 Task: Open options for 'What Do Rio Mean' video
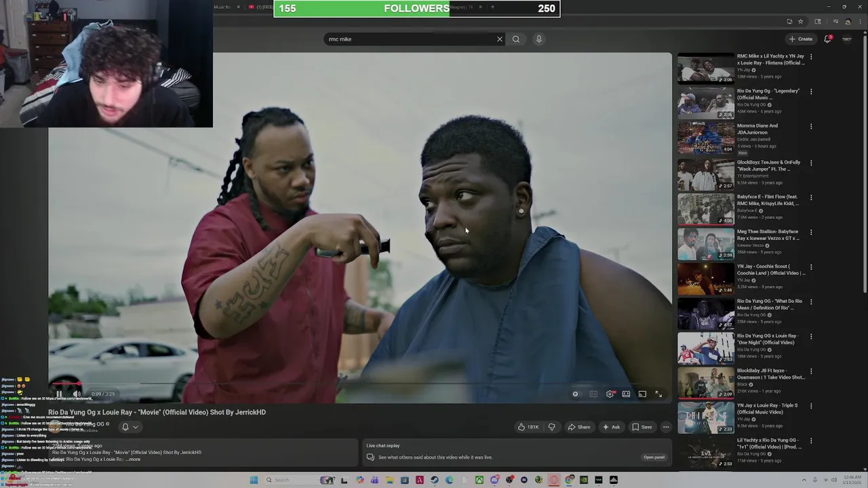coord(811,302)
